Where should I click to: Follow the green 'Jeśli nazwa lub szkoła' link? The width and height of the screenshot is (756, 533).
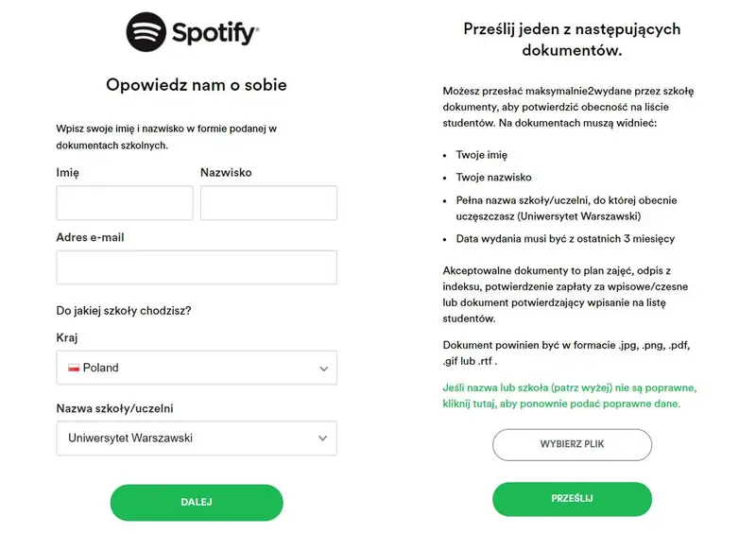click(x=570, y=396)
